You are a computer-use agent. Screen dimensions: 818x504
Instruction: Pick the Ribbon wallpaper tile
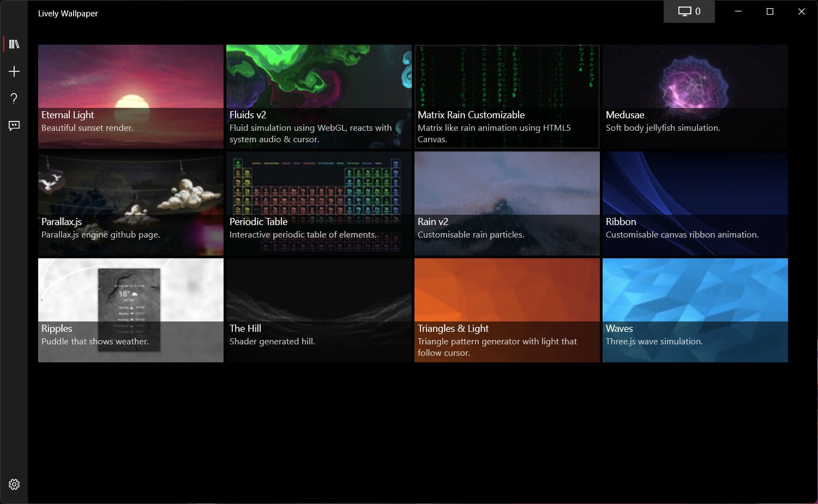click(695, 203)
